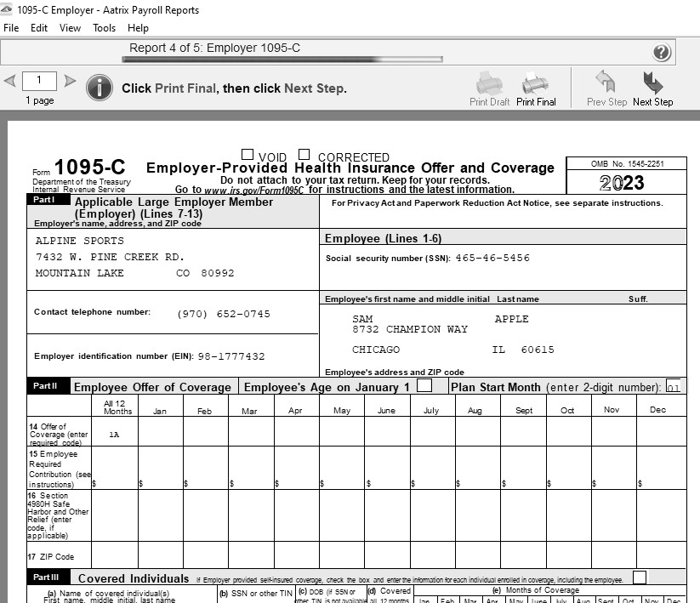Open the File menu
The width and height of the screenshot is (700, 603).
pos(11,28)
